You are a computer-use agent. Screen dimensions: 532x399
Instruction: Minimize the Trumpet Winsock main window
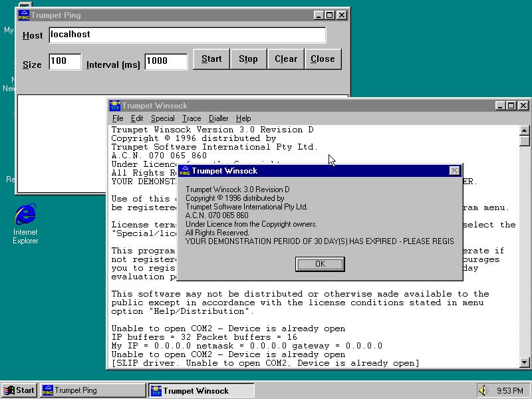click(x=500, y=106)
